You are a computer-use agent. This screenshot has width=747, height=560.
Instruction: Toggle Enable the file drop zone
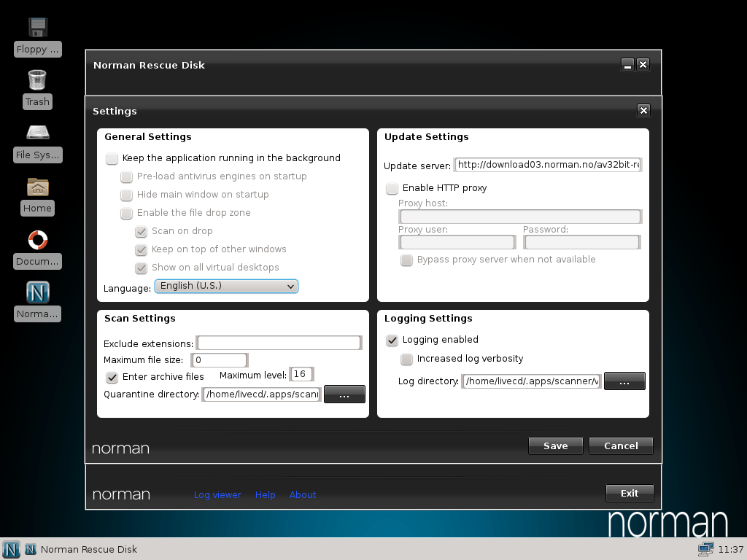[127, 213]
